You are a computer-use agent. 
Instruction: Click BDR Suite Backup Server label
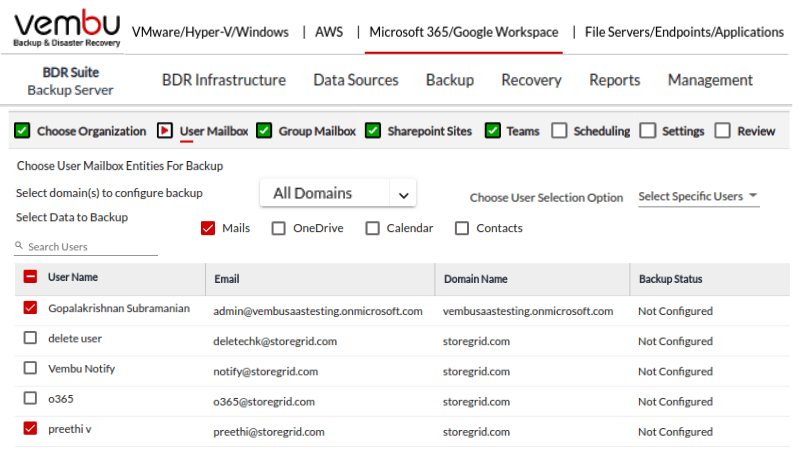(x=70, y=81)
